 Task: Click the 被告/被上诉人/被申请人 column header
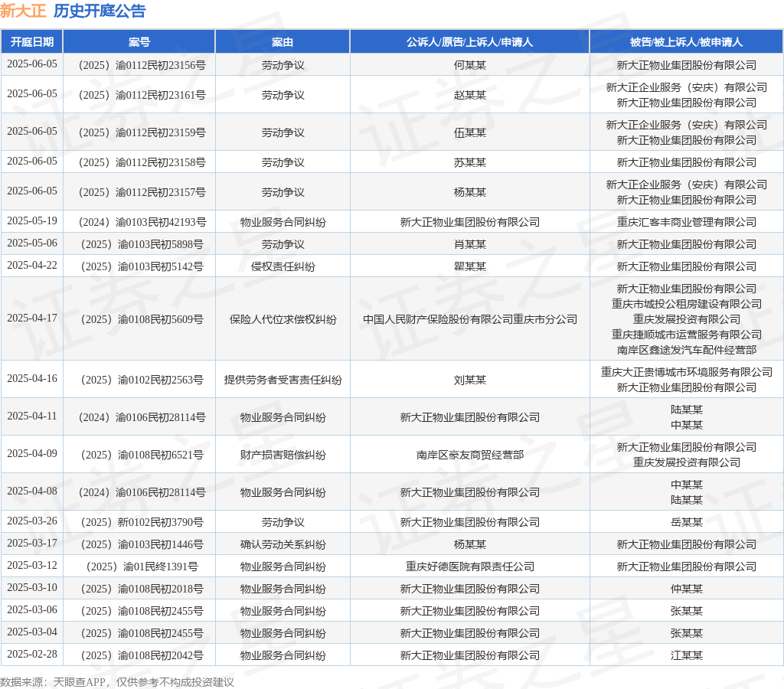(x=686, y=42)
